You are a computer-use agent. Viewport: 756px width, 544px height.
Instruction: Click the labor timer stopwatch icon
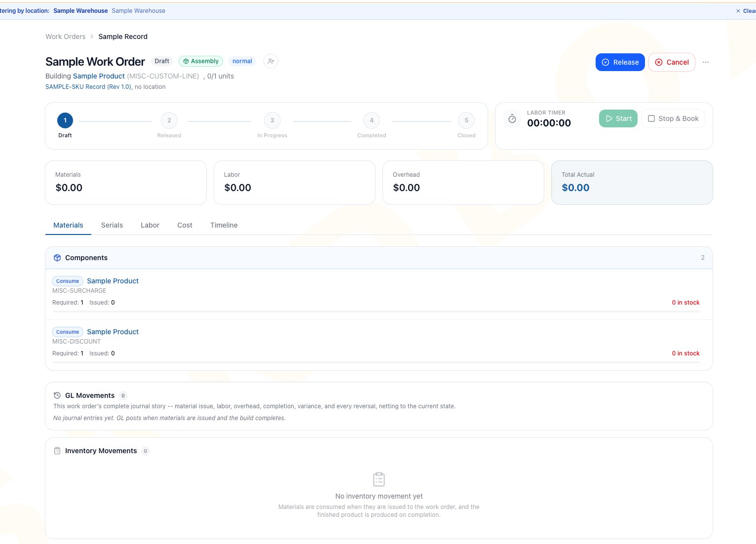(512, 118)
